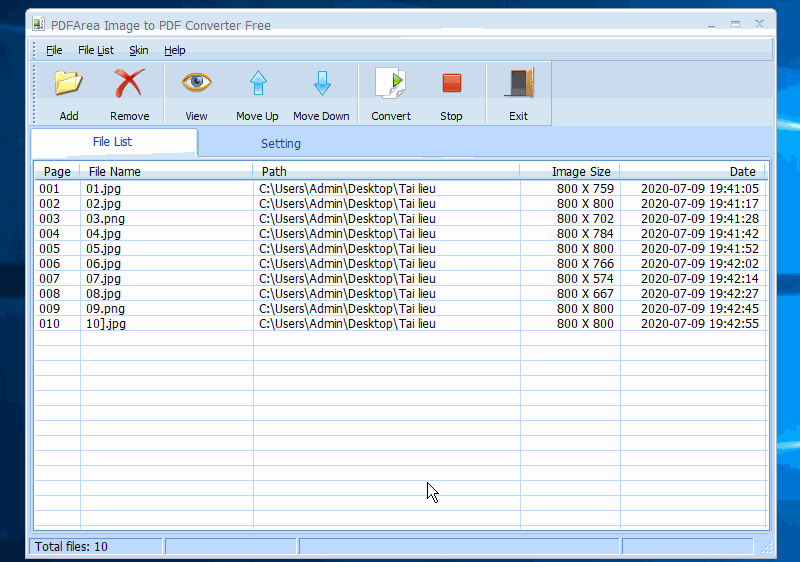This screenshot has height=562, width=800.
Task: Sort by the File Name column header
Action: [166, 171]
